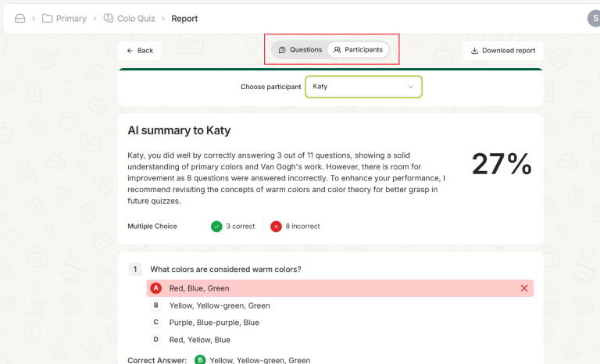The image size is (600, 364).
Task: Select option C Purple, Blue-purple, Blue
Action: click(x=213, y=323)
